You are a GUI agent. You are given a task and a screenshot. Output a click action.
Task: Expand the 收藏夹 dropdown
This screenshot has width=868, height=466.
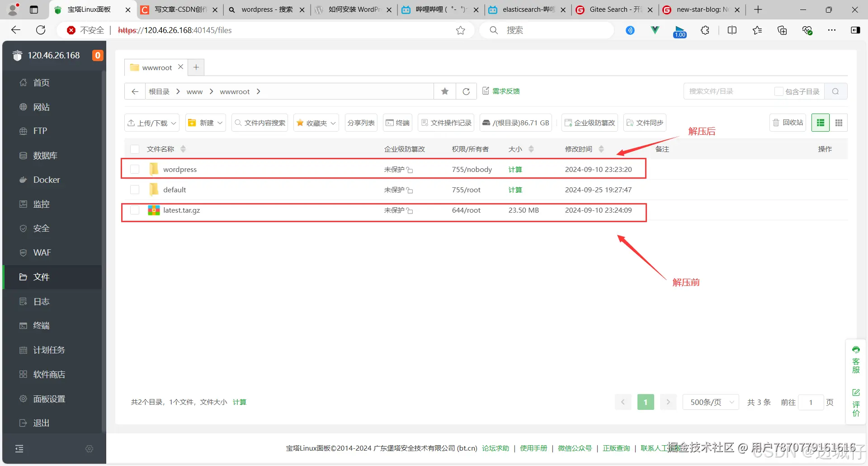coord(316,123)
